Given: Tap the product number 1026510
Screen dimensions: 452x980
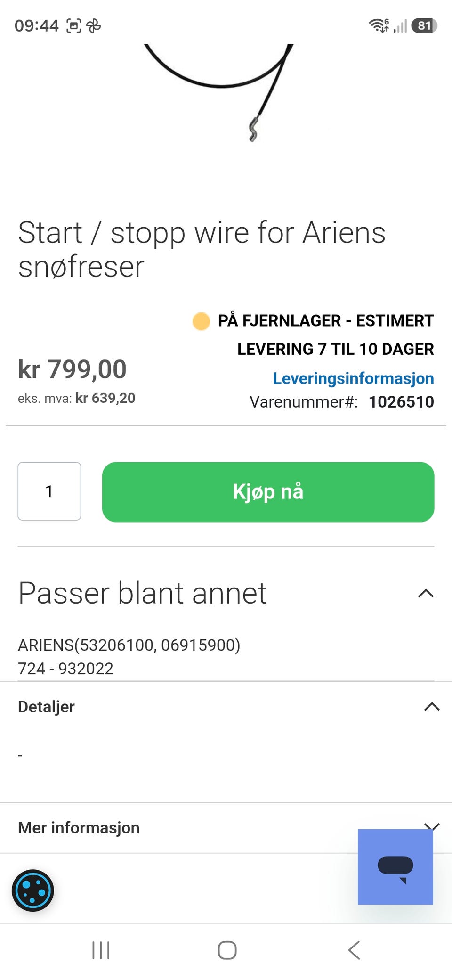Looking at the screenshot, I should (401, 402).
